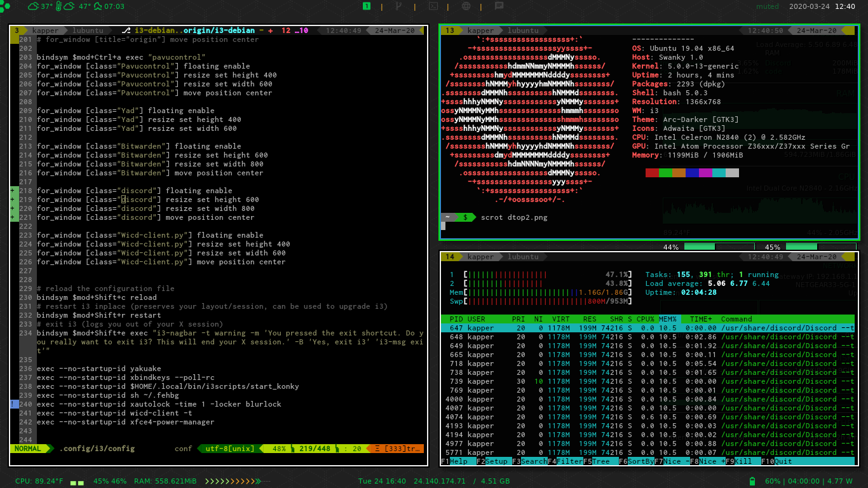Viewport: 868px width, 488px height.
Task: Open the chat bubble workspace icon
Action: click(x=499, y=6)
